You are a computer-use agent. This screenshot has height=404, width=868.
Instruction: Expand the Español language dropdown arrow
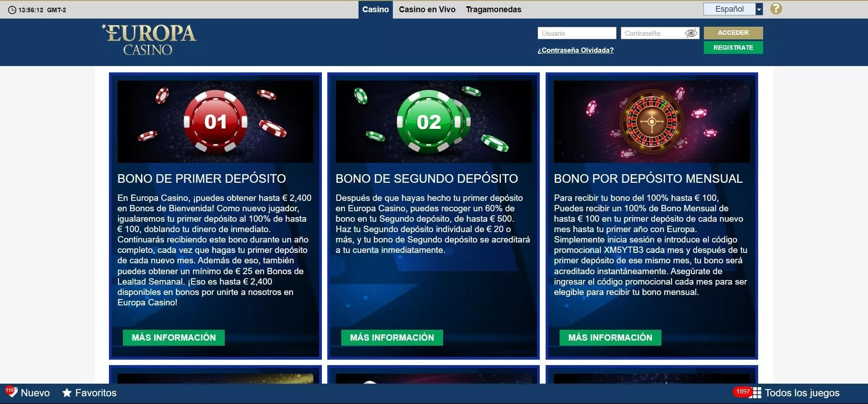(x=759, y=10)
